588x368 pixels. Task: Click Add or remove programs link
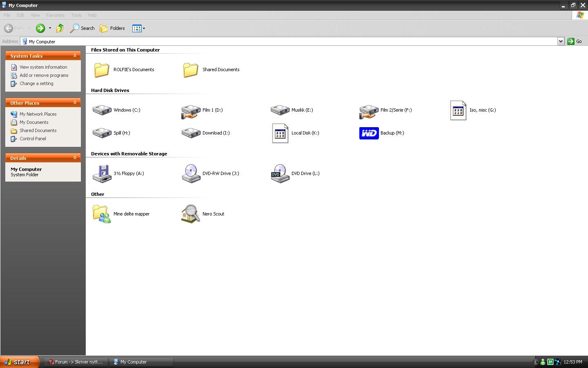(44, 75)
